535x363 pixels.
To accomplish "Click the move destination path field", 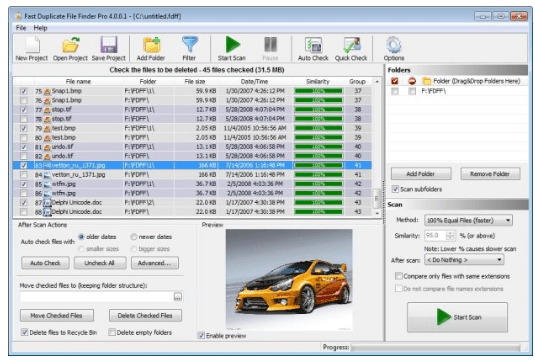I will pos(97,296).
